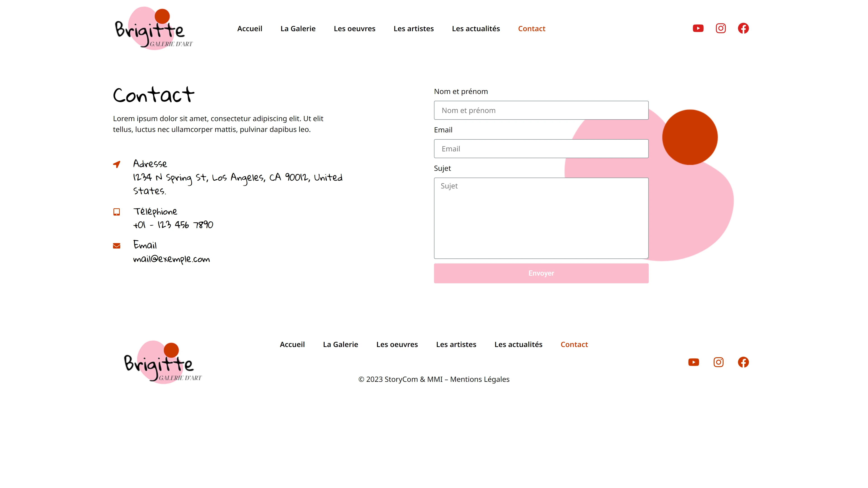This screenshot has height=488, width=868.
Task: Click the Envoyer submit button
Action: point(541,273)
